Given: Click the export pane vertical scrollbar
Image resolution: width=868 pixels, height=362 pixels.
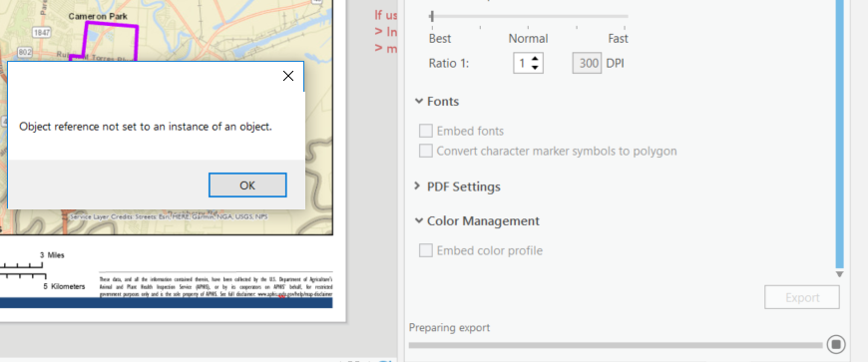Looking at the screenshot, I should tap(839, 134).
